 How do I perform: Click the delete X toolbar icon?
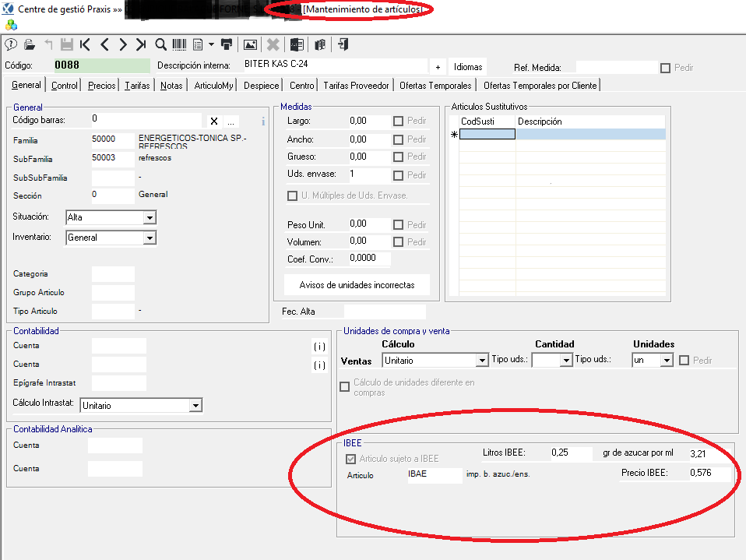coord(273,44)
